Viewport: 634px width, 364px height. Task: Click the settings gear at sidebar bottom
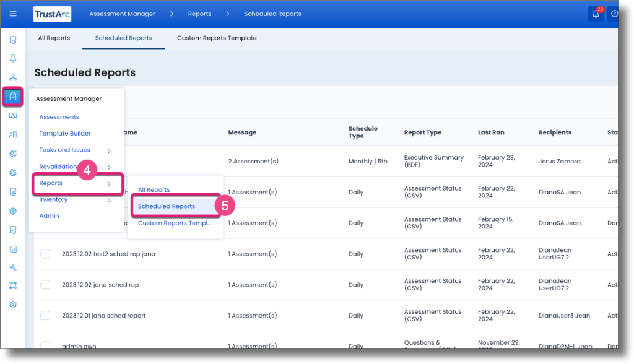point(12,305)
